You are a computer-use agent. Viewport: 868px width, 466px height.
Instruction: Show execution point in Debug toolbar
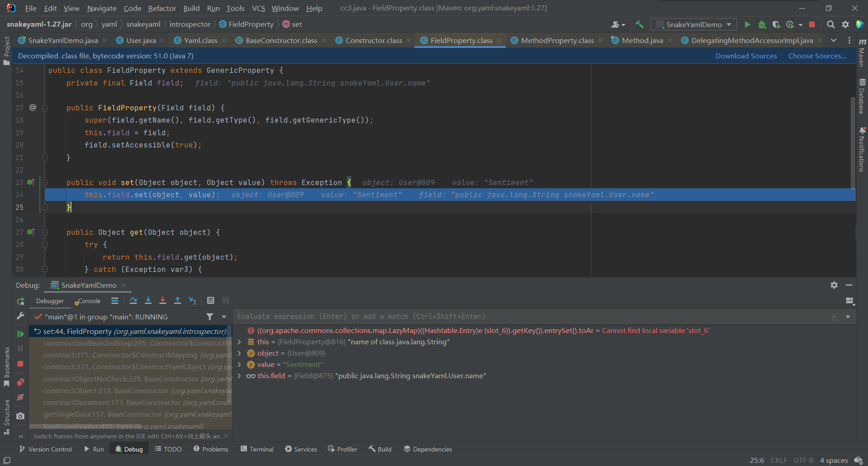115,300
